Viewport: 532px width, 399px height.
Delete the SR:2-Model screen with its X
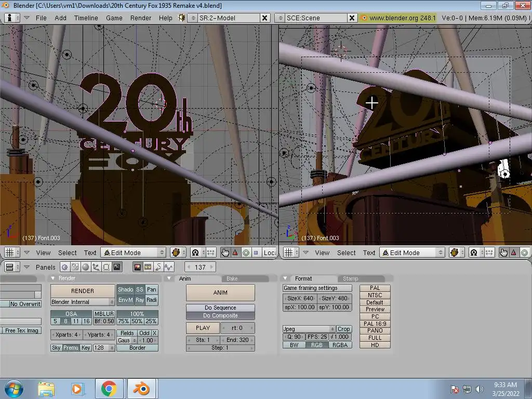(264, 18)
